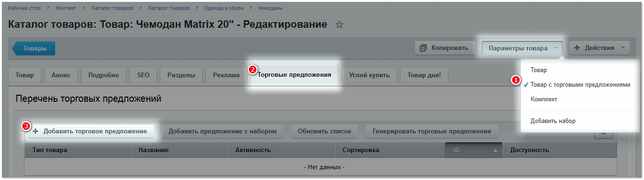
Task: Sort by ID column header
Action: [x=474, y=150]
